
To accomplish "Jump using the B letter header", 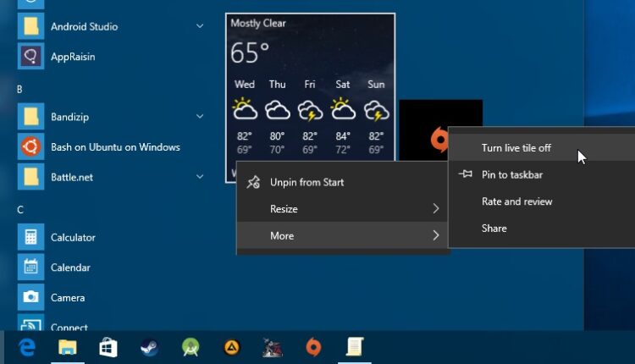I will coord(19,89).
